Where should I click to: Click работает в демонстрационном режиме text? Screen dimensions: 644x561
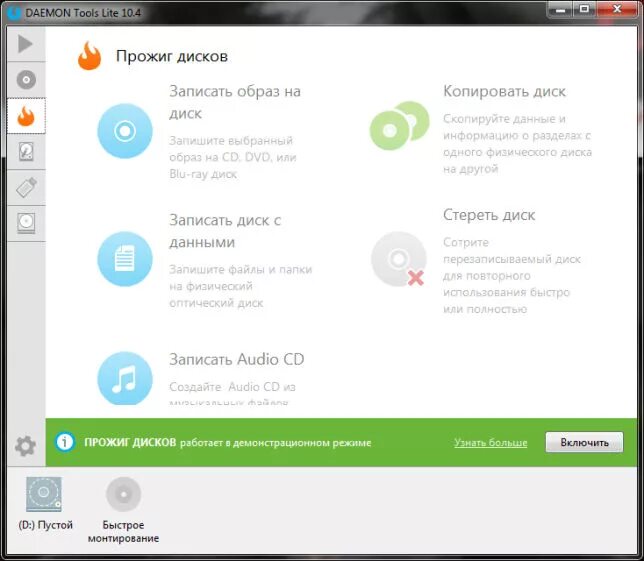click(276, 443)
